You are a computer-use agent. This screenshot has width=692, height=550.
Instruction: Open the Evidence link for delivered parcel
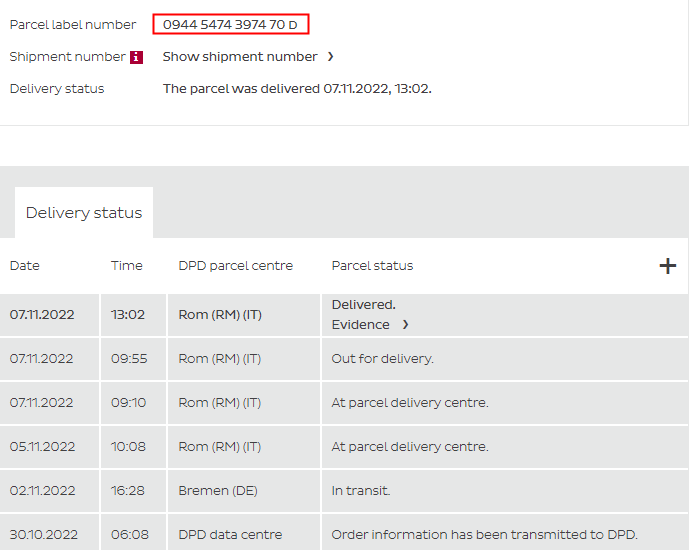[361, 325]
